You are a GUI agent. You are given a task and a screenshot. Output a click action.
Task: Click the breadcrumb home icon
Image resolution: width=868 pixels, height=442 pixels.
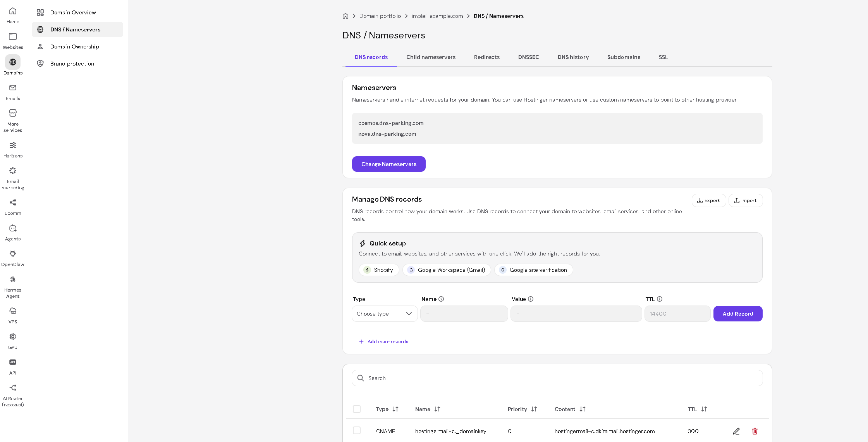pyautogui.click(x=345, y=16)
